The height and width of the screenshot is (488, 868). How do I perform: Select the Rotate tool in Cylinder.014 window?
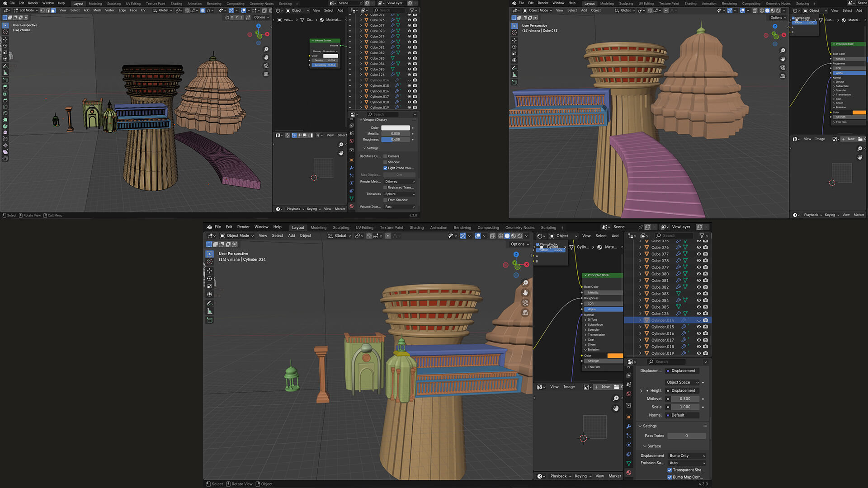[x=209, y=278]
